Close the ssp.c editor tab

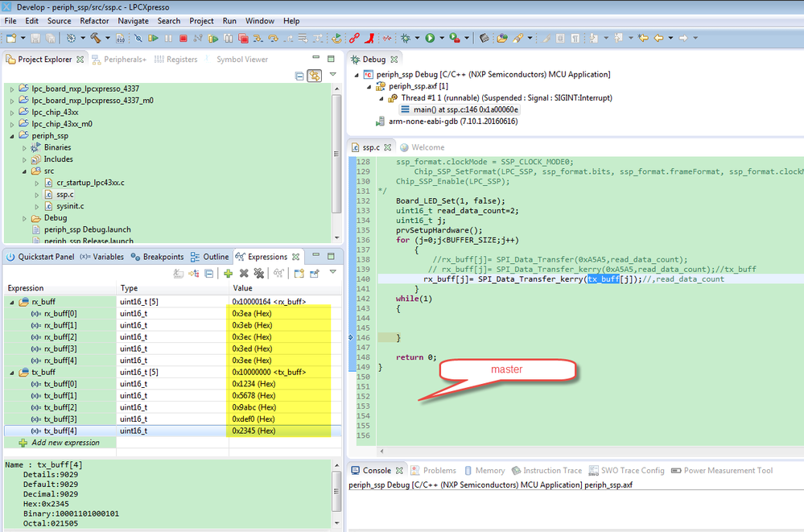[388, 148]
